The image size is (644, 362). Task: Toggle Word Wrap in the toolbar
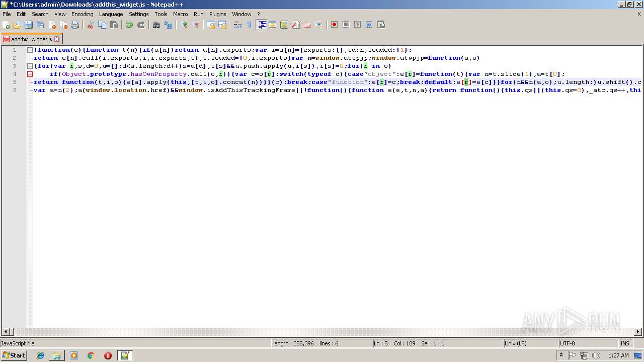click(238, 25)
